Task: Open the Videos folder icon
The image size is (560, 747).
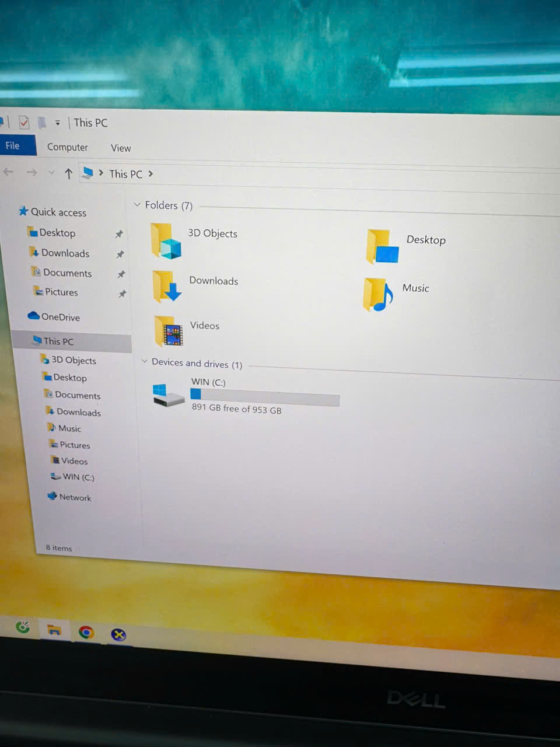Action: click(169, 331)
